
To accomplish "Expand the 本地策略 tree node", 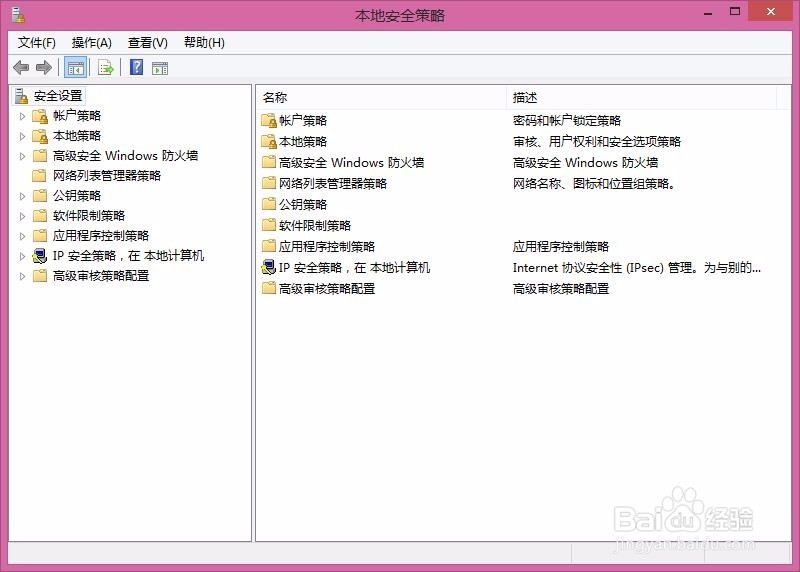I will pyautogui.click(x=22, y=136).
